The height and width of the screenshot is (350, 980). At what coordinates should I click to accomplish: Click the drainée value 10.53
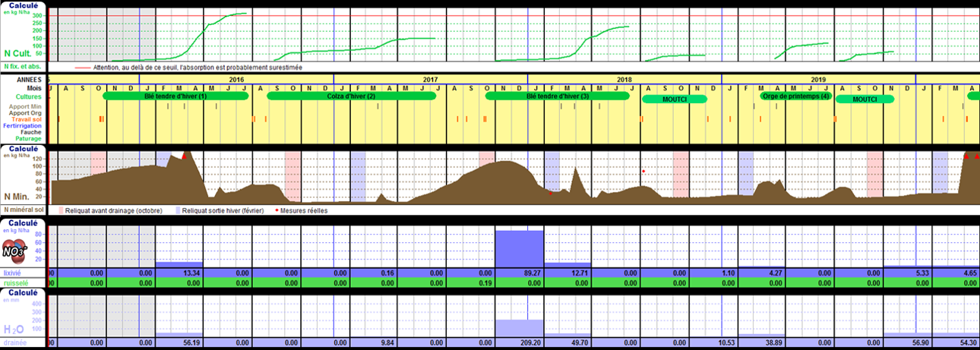click(x=728, y=343)
